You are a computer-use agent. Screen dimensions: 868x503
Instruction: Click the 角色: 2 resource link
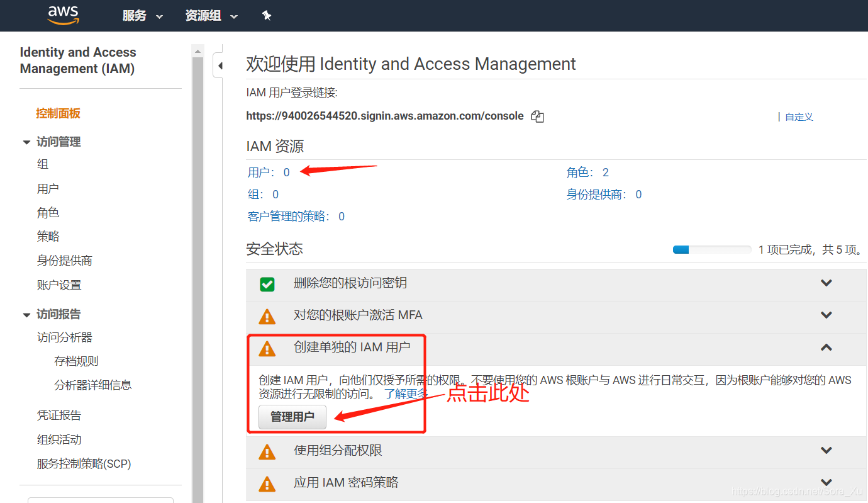(x=587, y=172)
